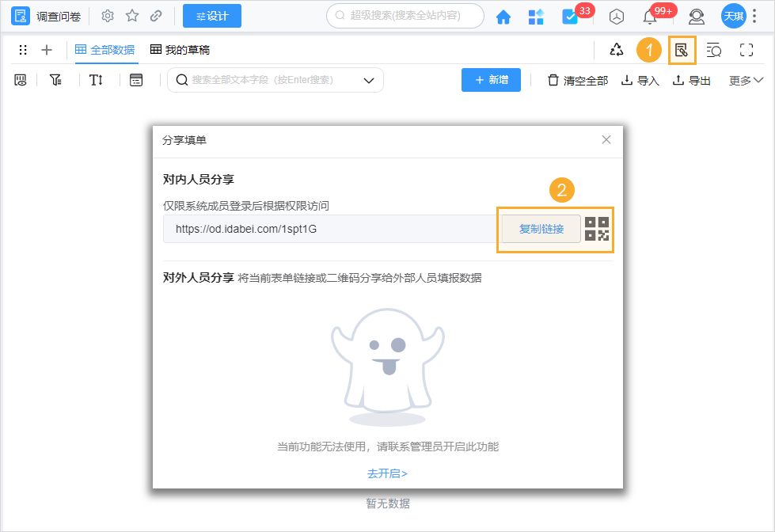Click the blue 新增 button
This screenshot has height=532, width=775.
point(491,79)
